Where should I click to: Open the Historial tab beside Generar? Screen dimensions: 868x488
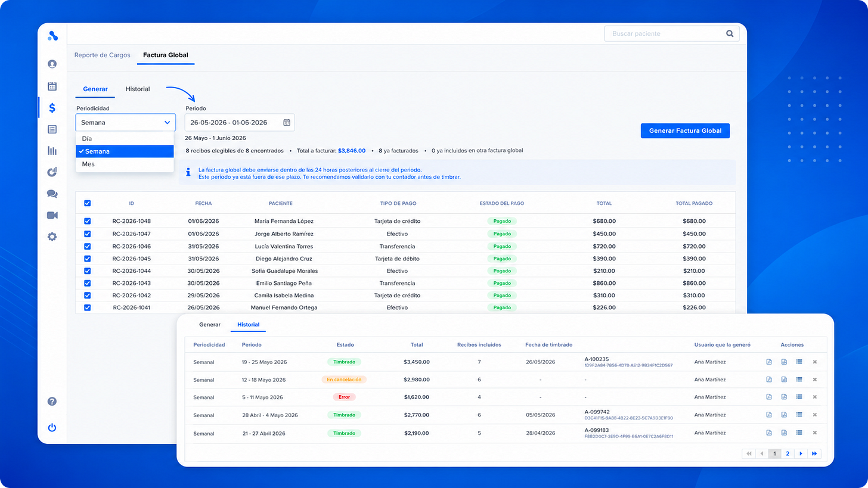[138, 89]
